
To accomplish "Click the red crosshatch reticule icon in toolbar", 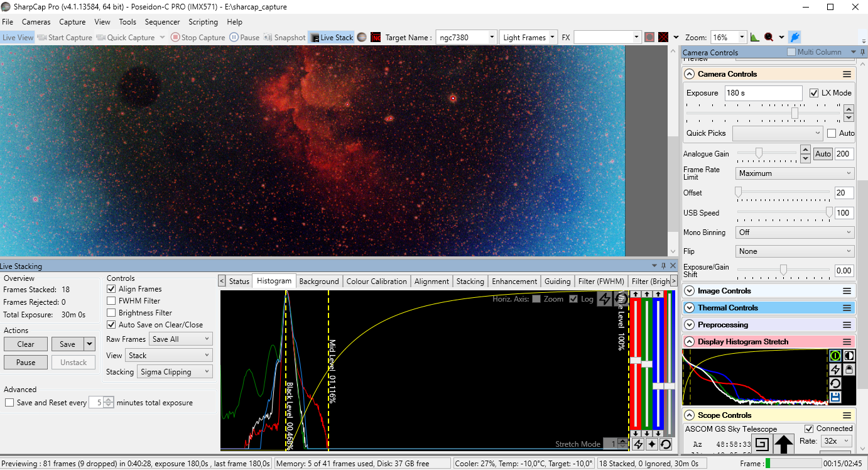I will click(663, 38).
